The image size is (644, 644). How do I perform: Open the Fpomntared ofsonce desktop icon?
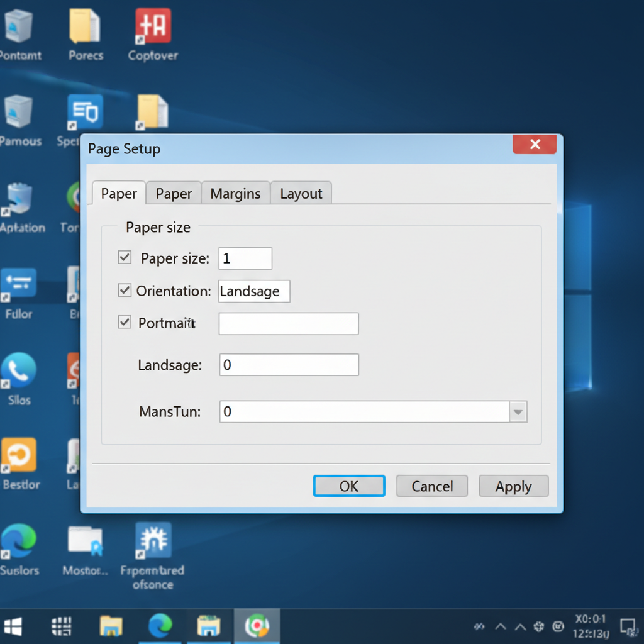click(153, 541)
